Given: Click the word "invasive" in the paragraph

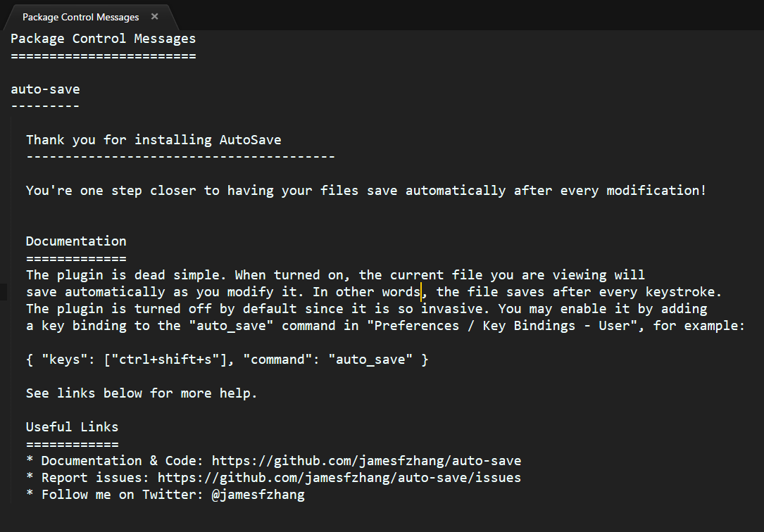Looking at the screenshot, I should click(x=451, y=309).
